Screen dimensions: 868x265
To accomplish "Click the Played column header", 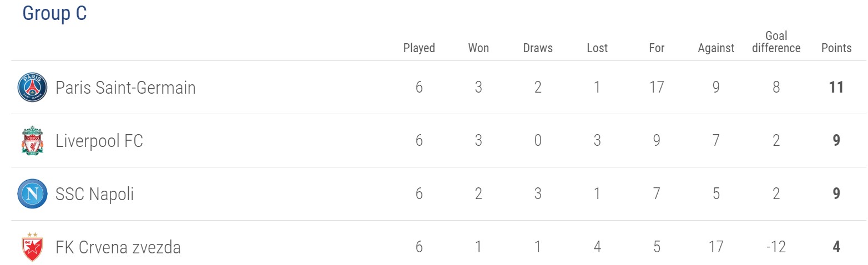I will [x=419, y=48].
